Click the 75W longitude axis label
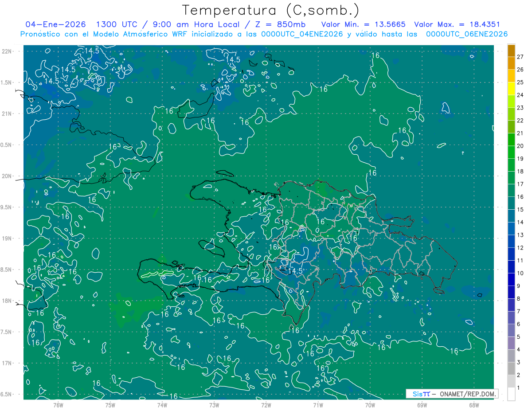 [110, 405]
